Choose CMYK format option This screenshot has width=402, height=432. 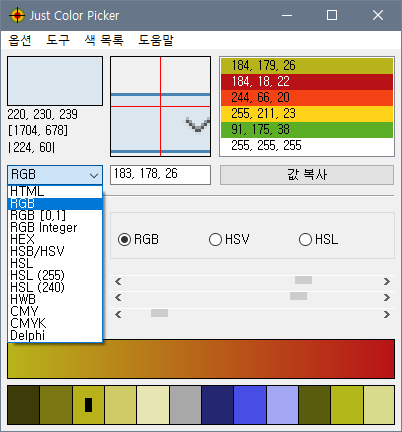[x=55, y=324]
